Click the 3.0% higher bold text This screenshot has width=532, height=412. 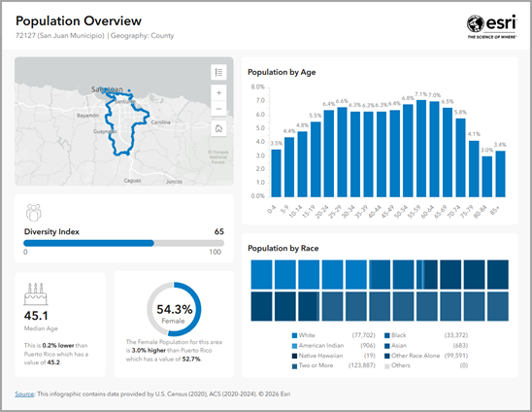[x=149, y=351]
